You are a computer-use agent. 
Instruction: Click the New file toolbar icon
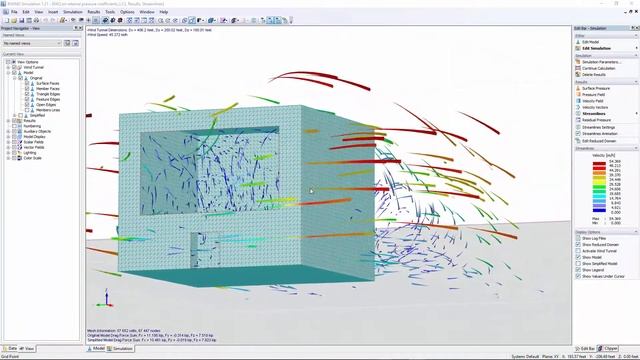coord(7,20)
